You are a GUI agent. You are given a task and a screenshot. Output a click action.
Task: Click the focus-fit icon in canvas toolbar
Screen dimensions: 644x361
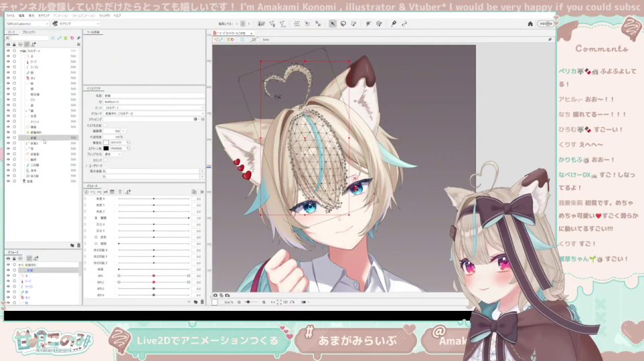pyautogui.click(x=242, y=39)
